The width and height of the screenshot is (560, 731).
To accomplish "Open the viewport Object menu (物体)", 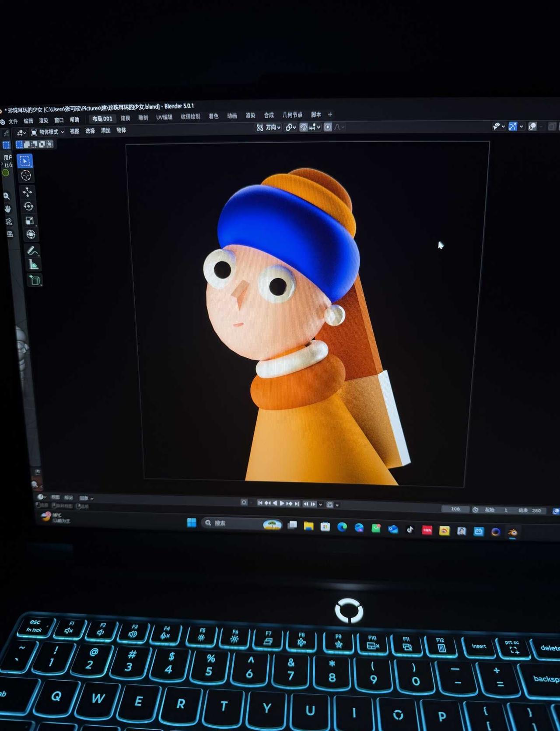I will tap(121, 130).
